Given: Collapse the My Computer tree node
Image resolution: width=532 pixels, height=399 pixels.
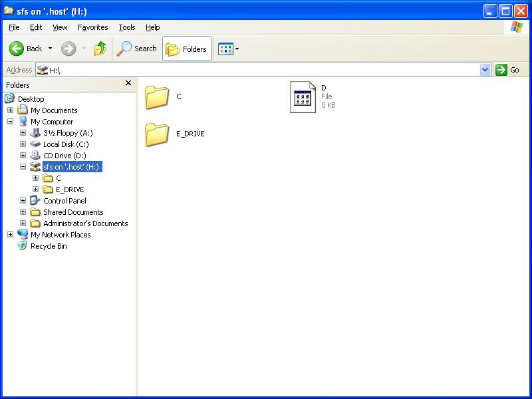Looking at the screenshot, I should coord(10,122).
